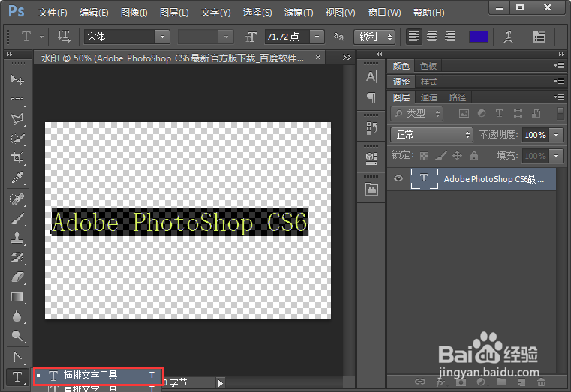Select the Gradient tool
571x392 pixels.
17,297
